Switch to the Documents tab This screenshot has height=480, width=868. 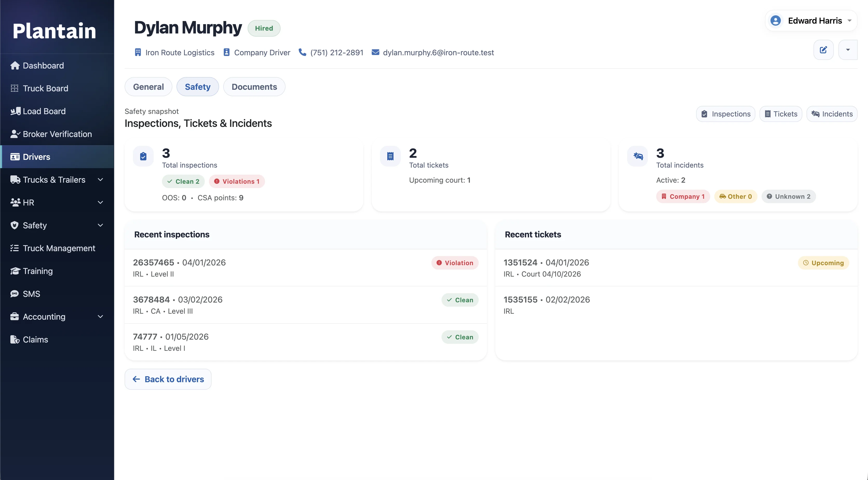click(x=254, y=87)
